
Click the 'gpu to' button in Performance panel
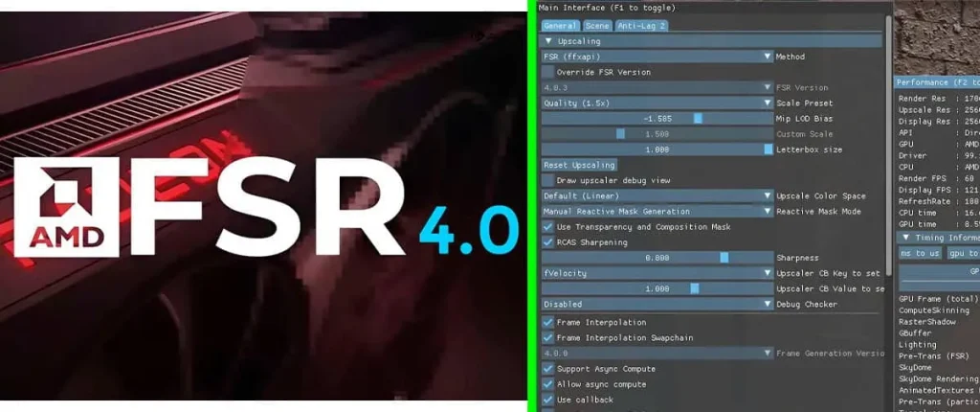963,253
